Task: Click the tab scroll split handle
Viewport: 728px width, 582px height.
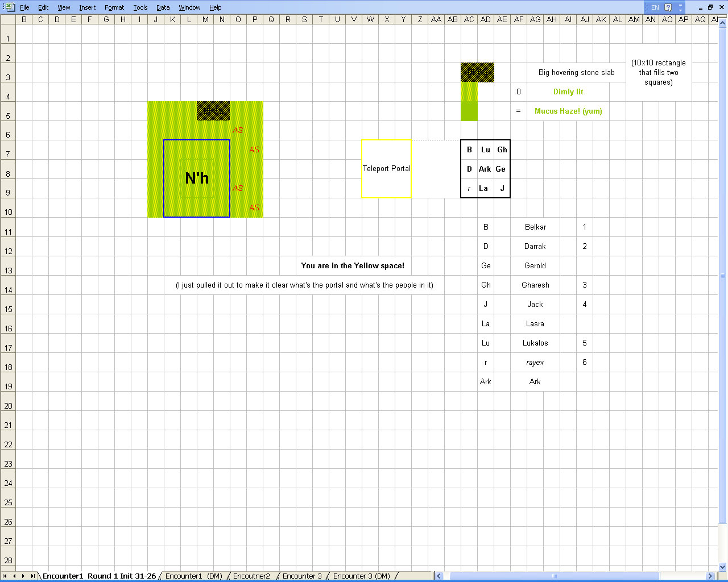Action: pos(432,576)
